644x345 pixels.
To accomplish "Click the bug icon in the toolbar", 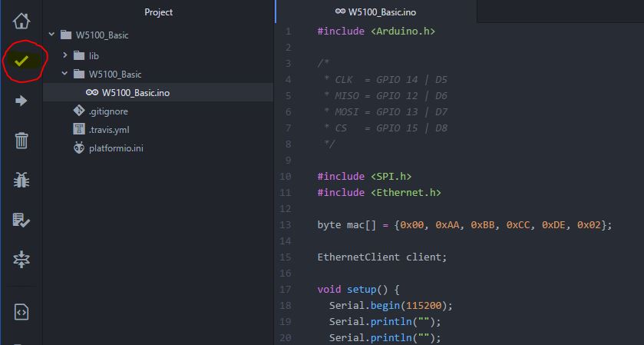I will 21,180.
